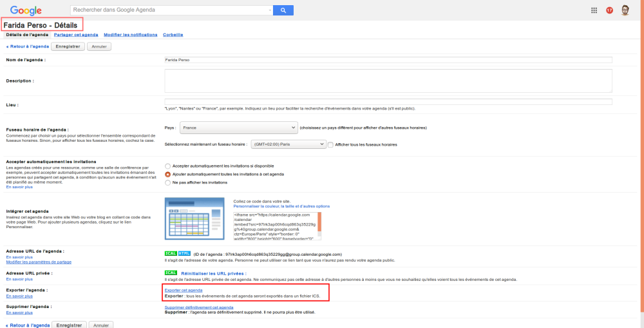
Task: Click the 'Farida Perso - Détails' heading
Action: tap(40, 26)
